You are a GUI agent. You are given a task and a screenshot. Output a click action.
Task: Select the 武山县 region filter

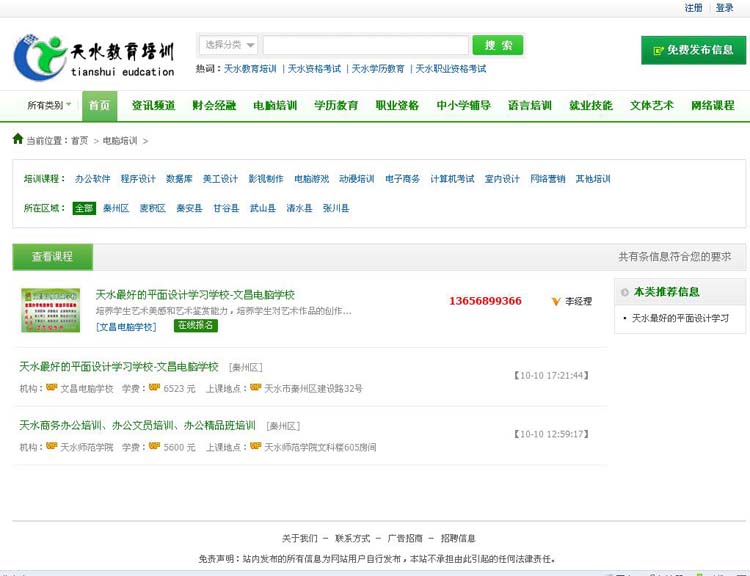(263, 208)
